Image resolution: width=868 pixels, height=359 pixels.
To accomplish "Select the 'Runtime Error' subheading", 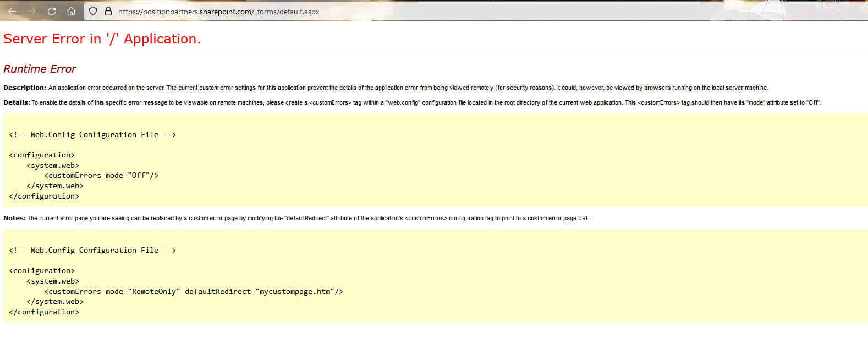I will coord(40,69).
